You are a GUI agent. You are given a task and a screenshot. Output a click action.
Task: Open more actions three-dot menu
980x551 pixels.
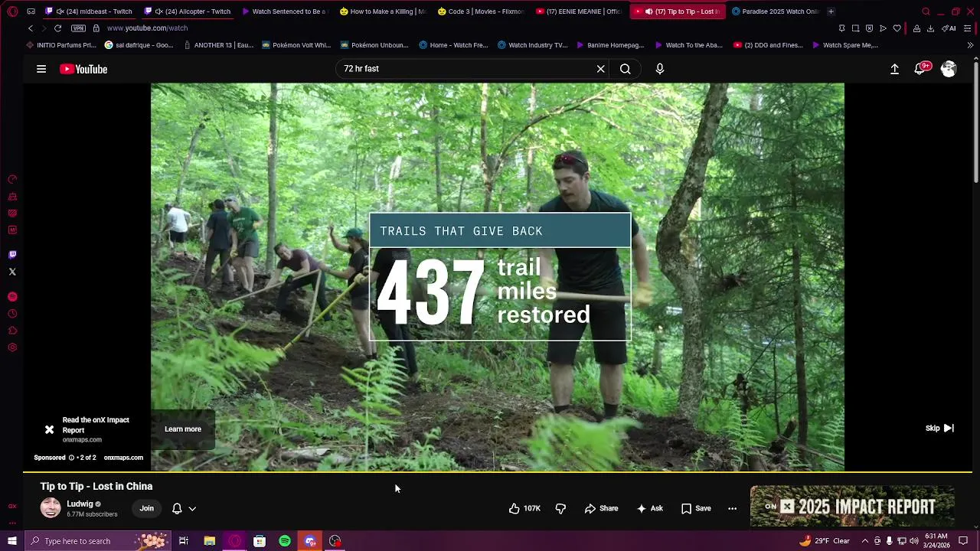pos(732,508)
